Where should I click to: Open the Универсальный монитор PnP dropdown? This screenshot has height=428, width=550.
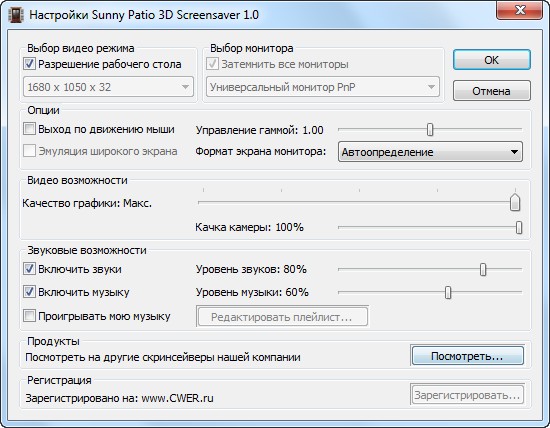pyautogui.click(x=323, y=87)
